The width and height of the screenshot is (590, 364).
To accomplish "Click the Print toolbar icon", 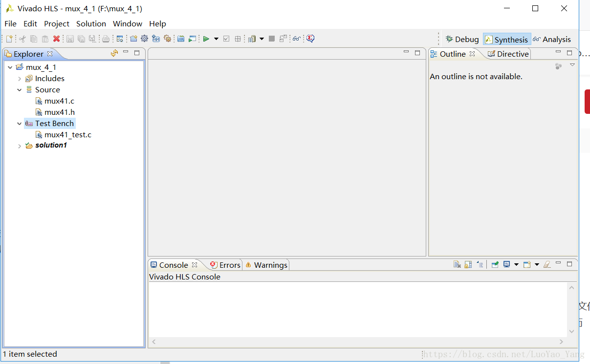I will pyautogui.click(x=106, y=39).
